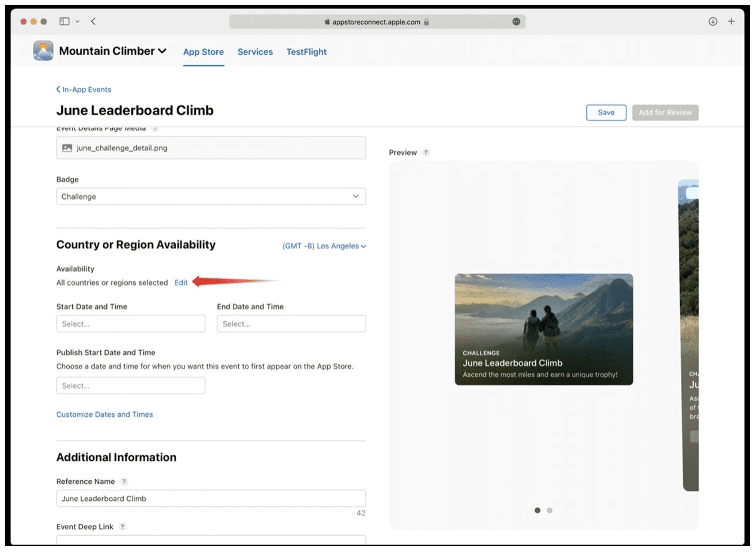Change the (GMT -8) Los Angeles timezone

point(324,245)
